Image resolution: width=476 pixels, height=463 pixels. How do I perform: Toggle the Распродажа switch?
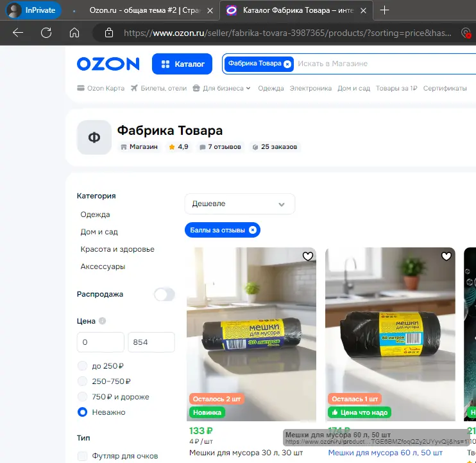(x=164, y=294)
